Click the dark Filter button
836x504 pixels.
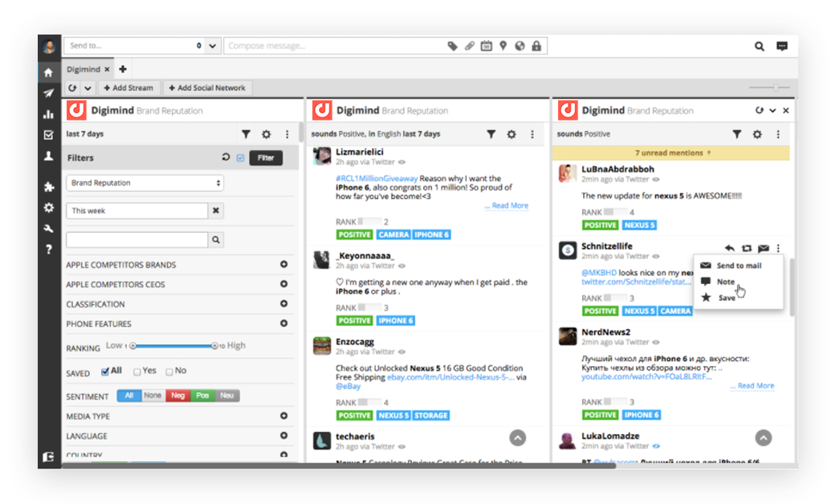(266, 157)
